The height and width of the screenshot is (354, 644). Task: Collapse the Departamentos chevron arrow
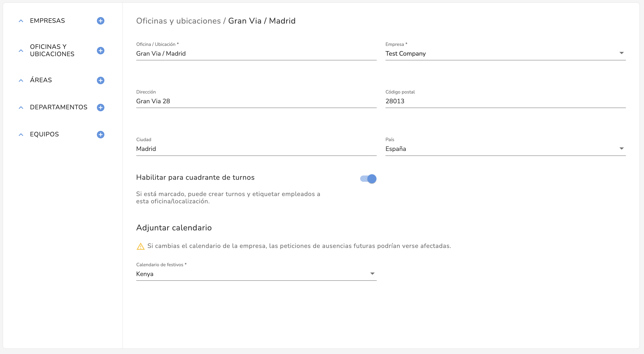coord(21,108)
